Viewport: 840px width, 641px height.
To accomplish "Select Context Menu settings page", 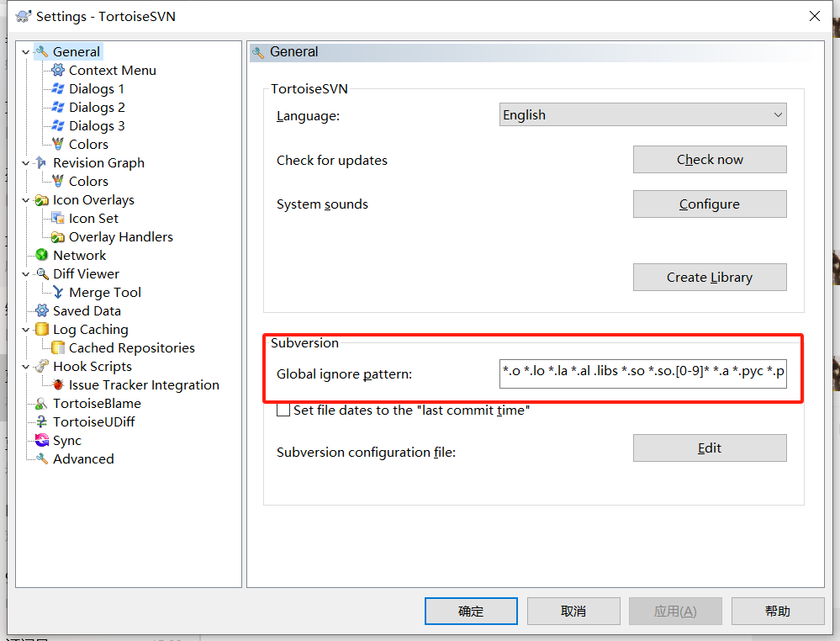I will tap(113, 70).
